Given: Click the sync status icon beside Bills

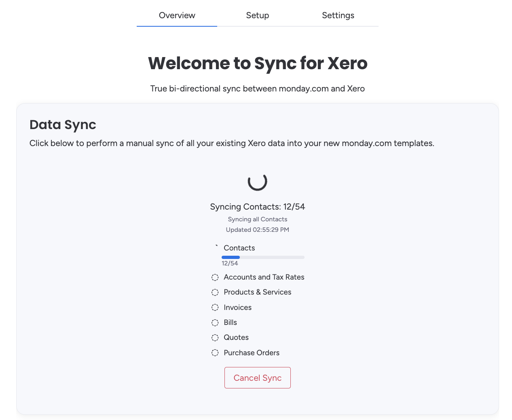Looking at the screenshot, I should (x=215, y=322).
